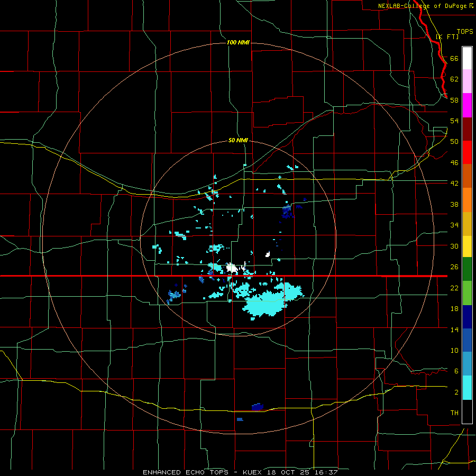The image size is (476, 476).
Task: Select the magenta swatch between 54 and 58
Action: (467, 105)
